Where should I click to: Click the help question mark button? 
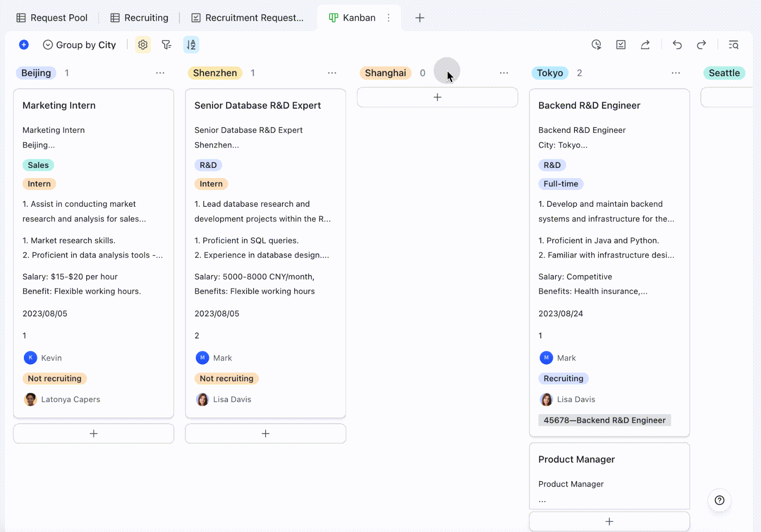tap(719, 500)
